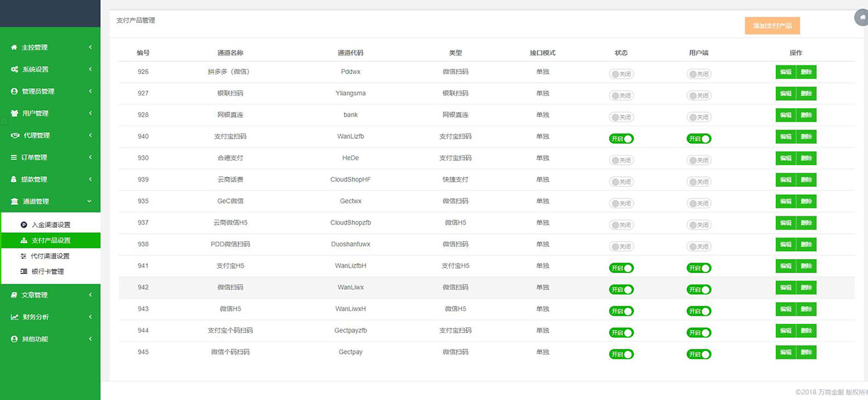Select 支付产品设置 submenu item
Screen dimensions: 868x400
click(x=50, y=240)
